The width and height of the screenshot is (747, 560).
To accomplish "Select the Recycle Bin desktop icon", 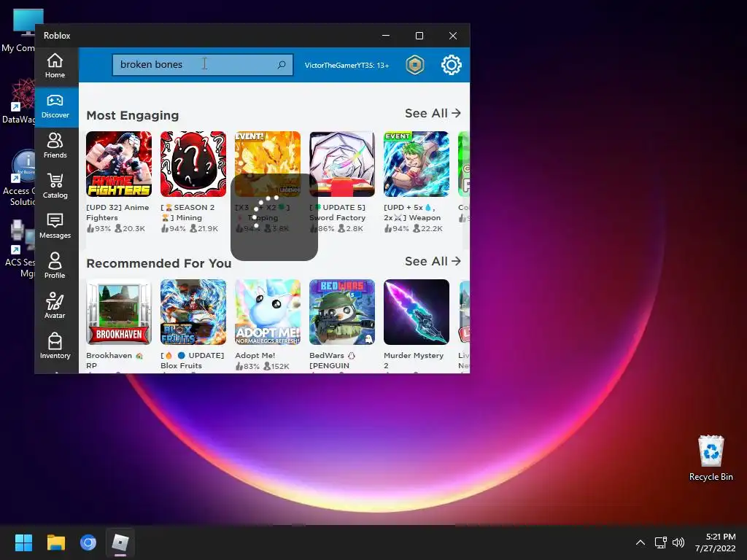I will [x=711, y=458].
